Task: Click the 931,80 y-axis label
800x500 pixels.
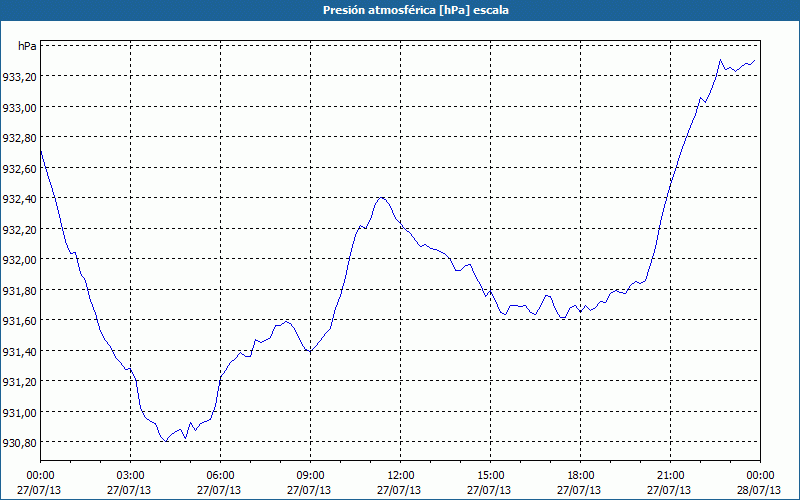Action: [x=19, y=291]
